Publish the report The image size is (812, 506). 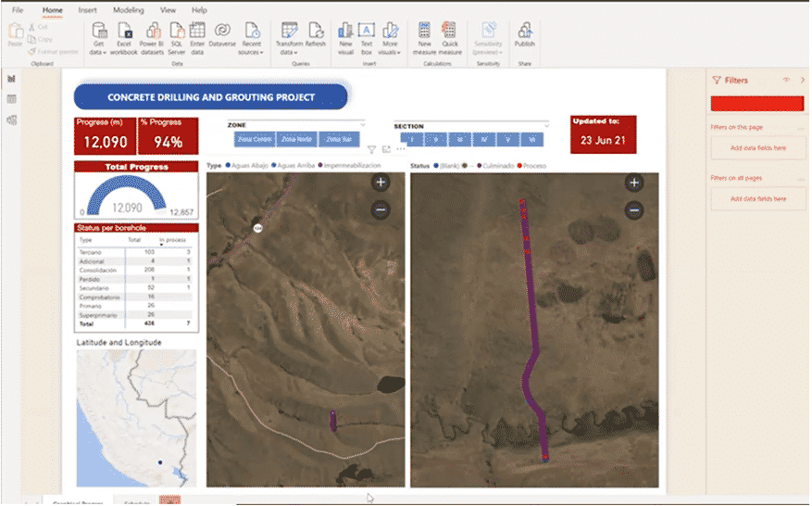pos(525,35)
